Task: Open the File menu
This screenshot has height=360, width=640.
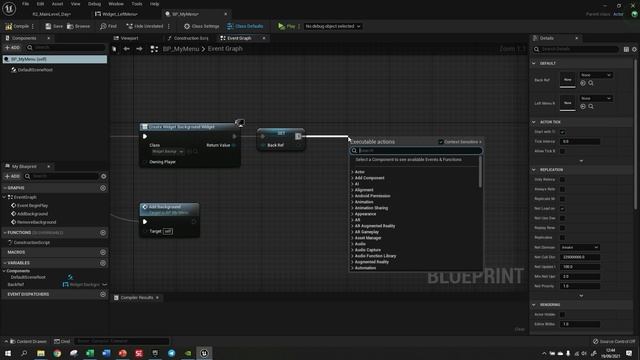Action: 25,4
